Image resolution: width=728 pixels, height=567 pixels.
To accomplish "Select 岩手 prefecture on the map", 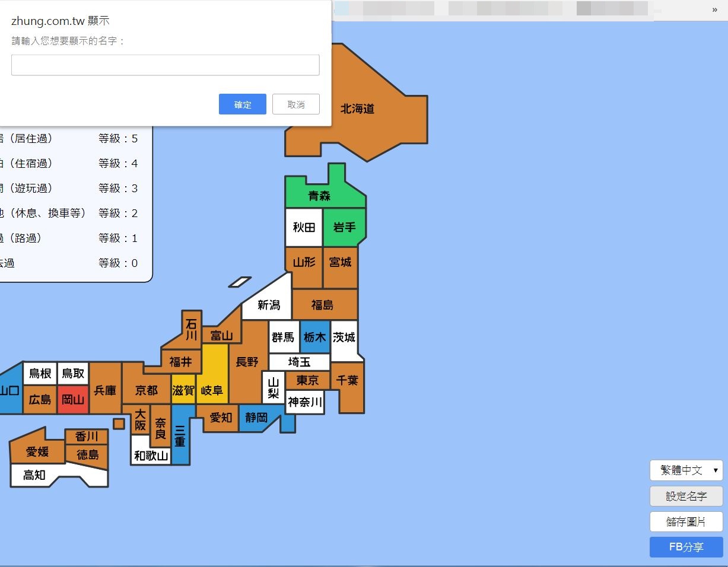I will [344, 227].
